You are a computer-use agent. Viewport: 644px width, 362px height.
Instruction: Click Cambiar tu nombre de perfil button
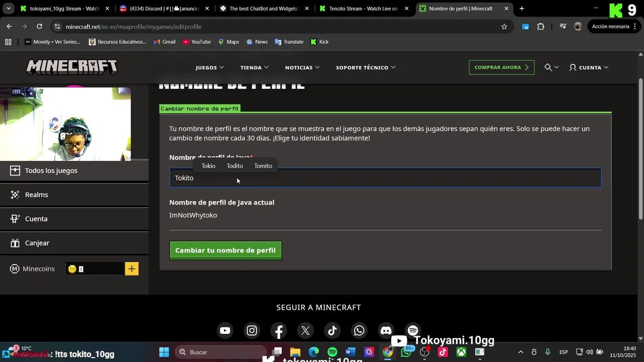pyautogui.click(x=225, y=250)
